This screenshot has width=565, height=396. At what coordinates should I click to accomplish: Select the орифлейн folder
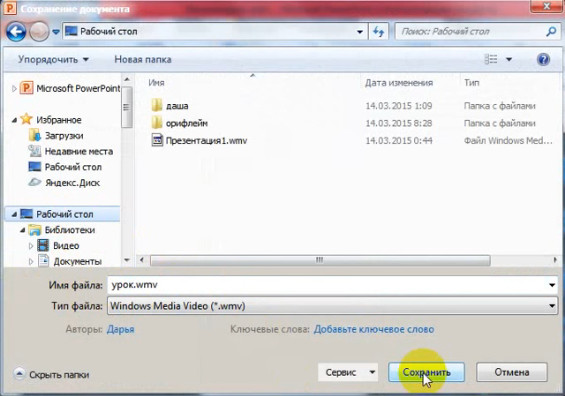[179, 123]
